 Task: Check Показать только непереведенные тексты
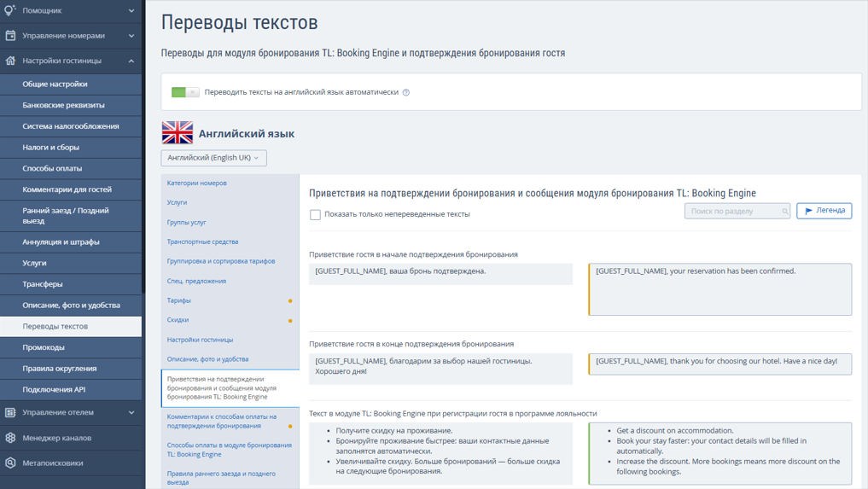pyautogui.click(x=315, y=214)
